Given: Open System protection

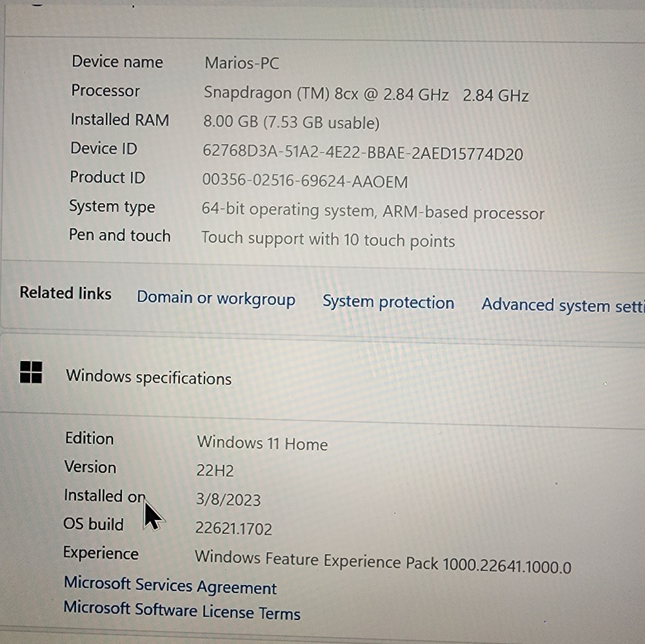Looking at the screenshot, I should [x=388, y=302].
